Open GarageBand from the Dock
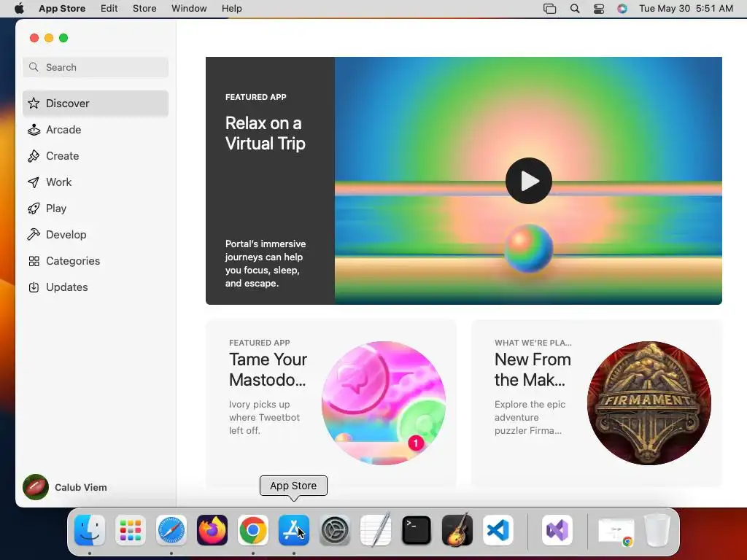The width and height of the screenshot is (747, 560). tap(457, 530)
